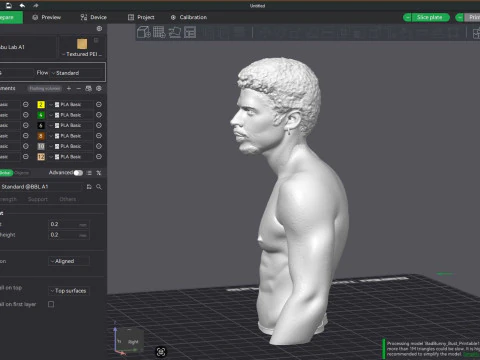The height and width of the screenshot is (360, 480).
Task: Click the Add plate grid icon
Action: pos(159,32)
